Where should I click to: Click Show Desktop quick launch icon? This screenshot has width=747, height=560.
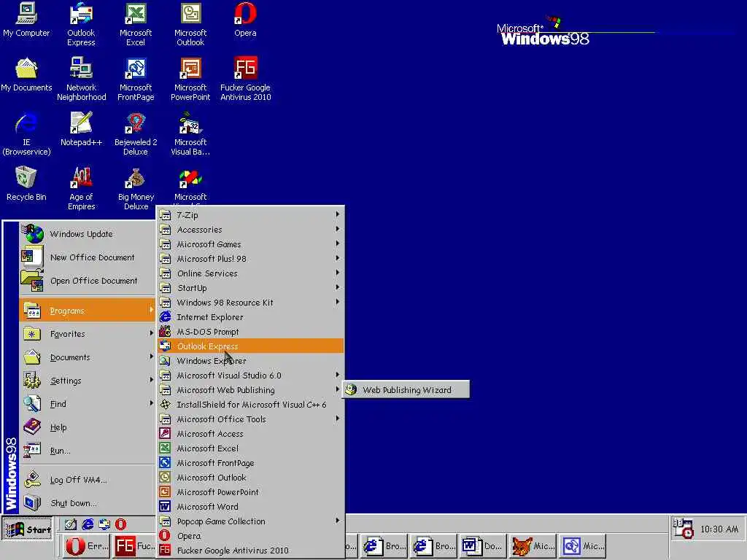pyautogui.click(x=71, y=524)
